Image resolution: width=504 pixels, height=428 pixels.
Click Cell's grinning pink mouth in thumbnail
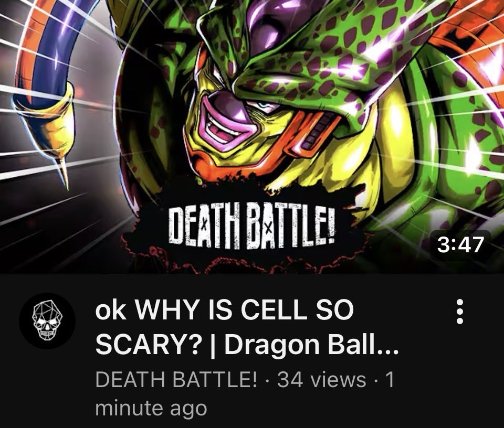point(222,124)
